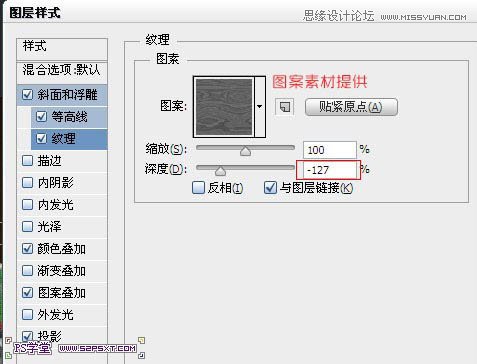
Task: Click the depth value field showing -127
Action: coord(329,170)
